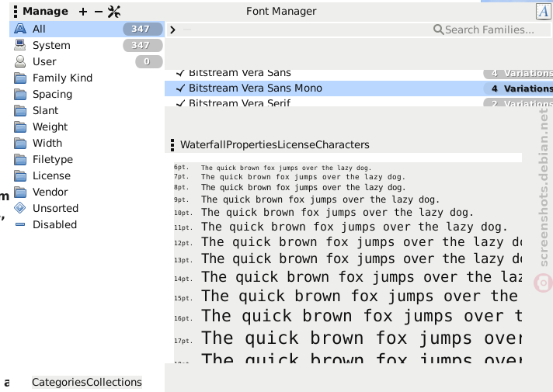
Task: Click the minus remove fonts icon
Action: [x=99, y=12]
